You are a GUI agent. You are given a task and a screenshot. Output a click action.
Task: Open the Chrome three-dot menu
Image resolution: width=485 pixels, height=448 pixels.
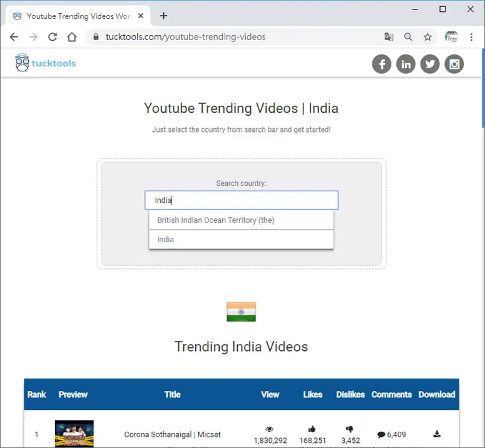471,37
